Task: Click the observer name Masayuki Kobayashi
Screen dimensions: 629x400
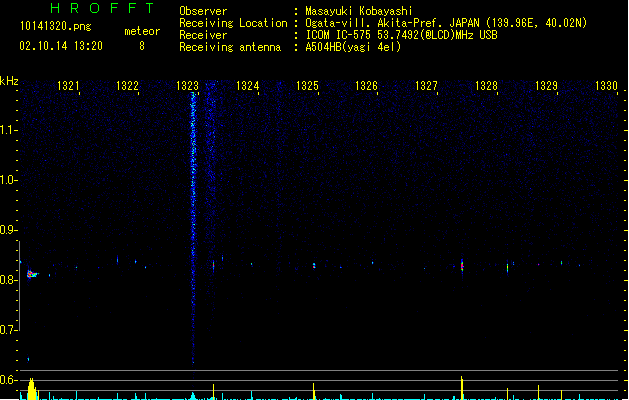Action: (x=359, y=11)
